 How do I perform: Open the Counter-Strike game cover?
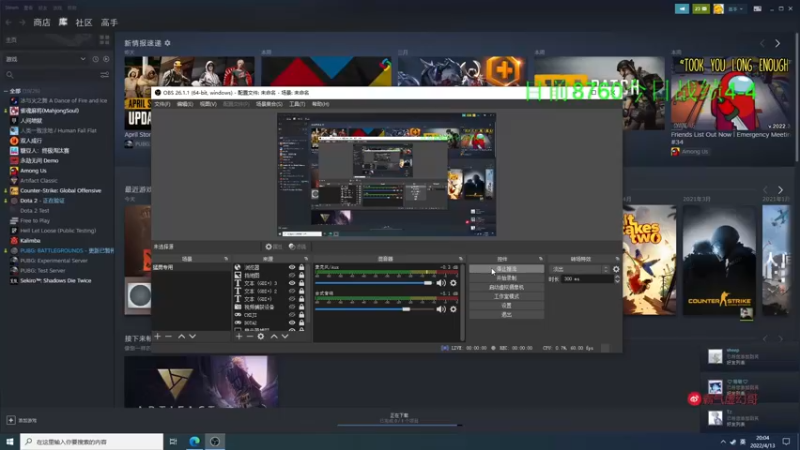pyautogui.click(x=719, y=260)
